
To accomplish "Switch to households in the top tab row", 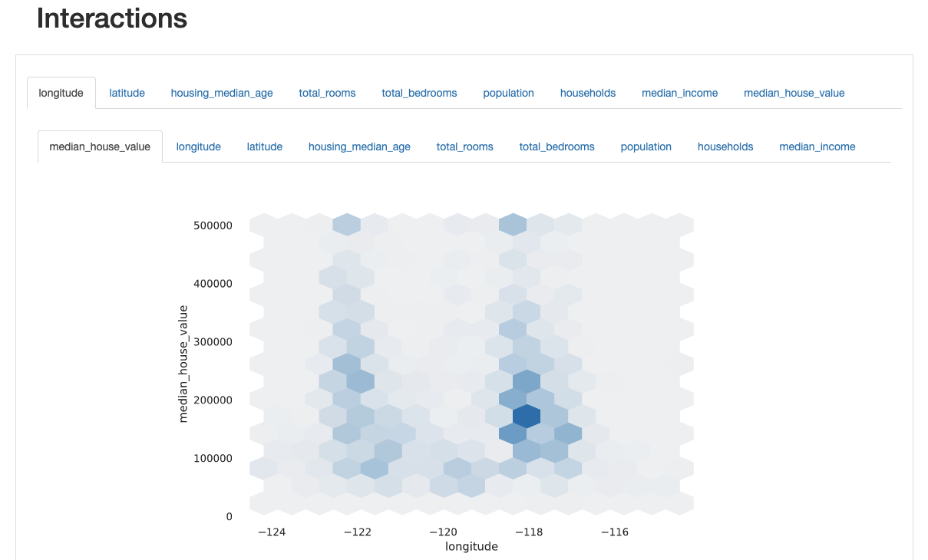I will (588, 93).
